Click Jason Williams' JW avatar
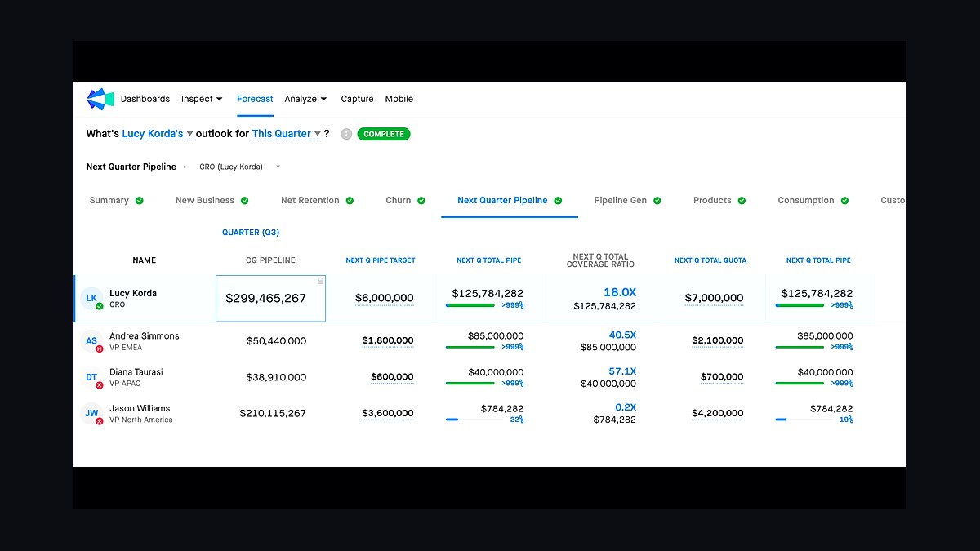The image size is (980, 551). point(91,414)
